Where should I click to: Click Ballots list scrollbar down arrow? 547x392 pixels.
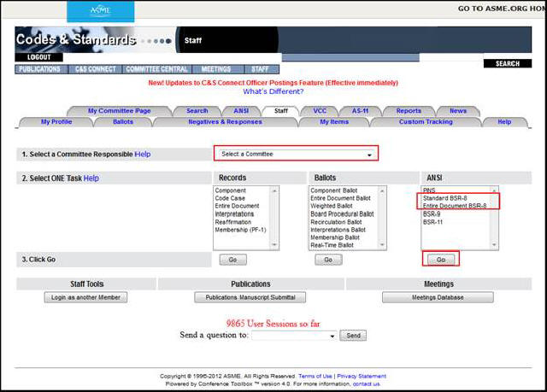[x=382, y=245]
